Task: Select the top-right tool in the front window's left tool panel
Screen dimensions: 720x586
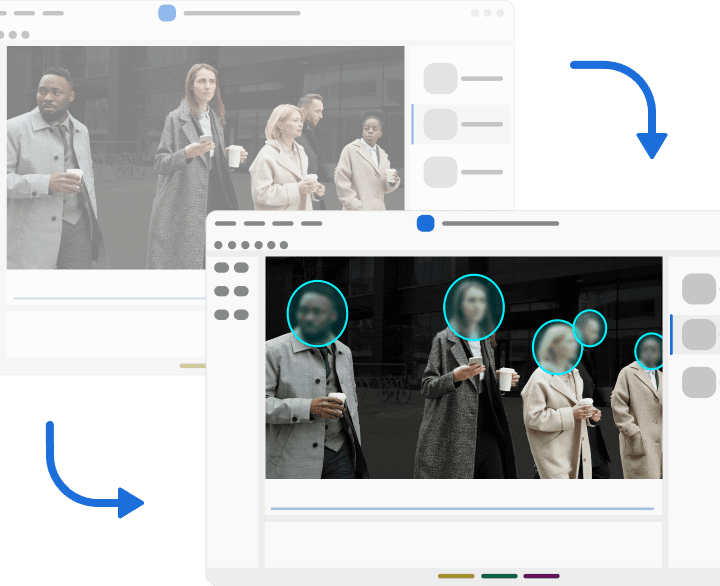Action: 241,268
